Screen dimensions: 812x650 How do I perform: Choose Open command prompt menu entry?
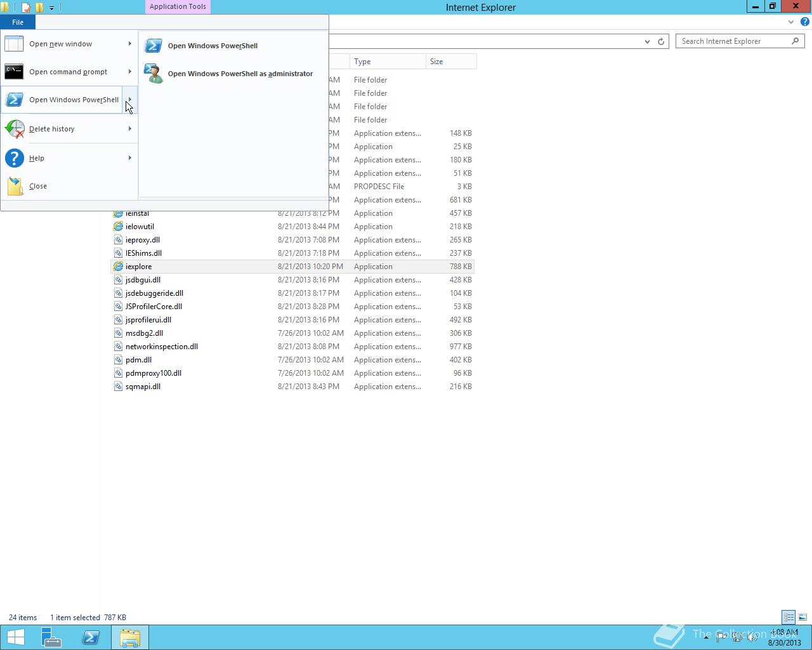[x=69, y=72]
